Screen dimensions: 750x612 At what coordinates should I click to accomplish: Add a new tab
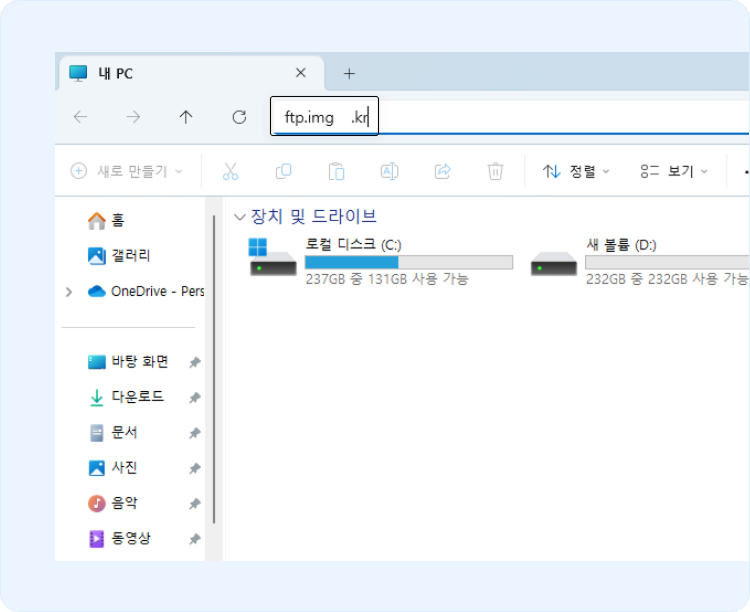click(349, 73)
